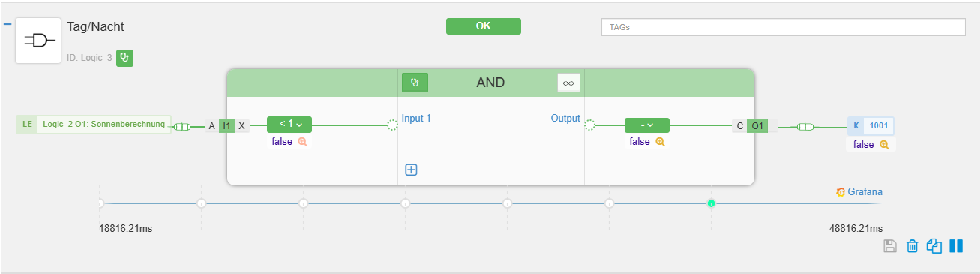
Task: Click the debug stethoscope icon next to Logic_3 ID
Action: (x=125, y=58)
